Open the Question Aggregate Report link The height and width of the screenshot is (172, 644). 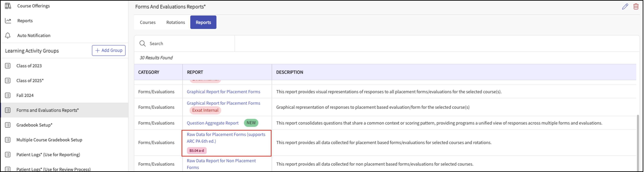point(212,123)
